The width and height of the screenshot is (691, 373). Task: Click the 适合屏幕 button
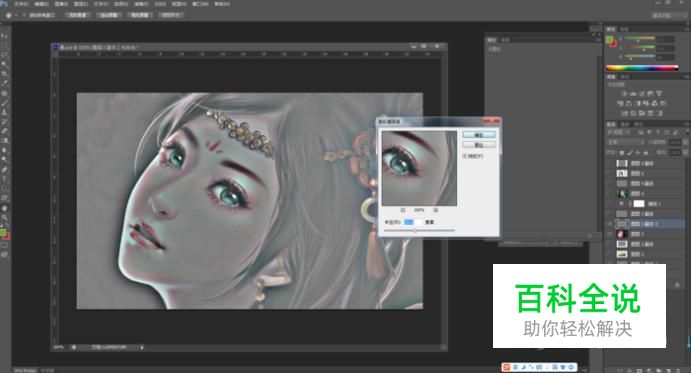point(109,15)
